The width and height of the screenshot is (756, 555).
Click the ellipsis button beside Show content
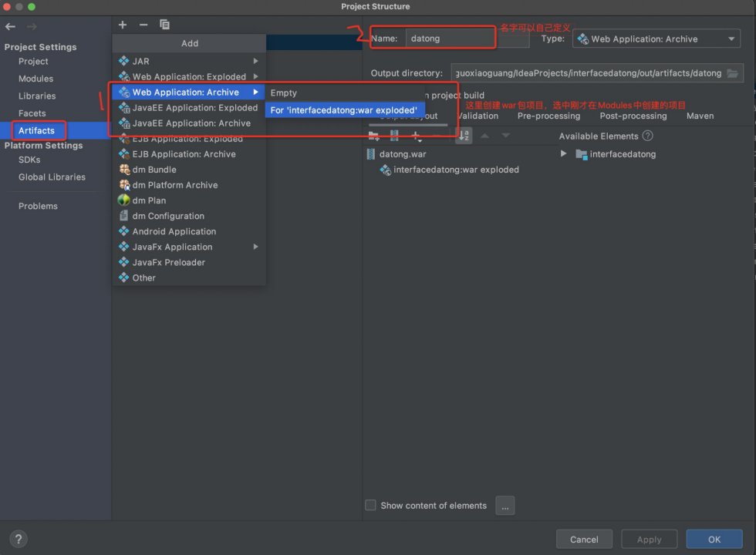(505, 506)
